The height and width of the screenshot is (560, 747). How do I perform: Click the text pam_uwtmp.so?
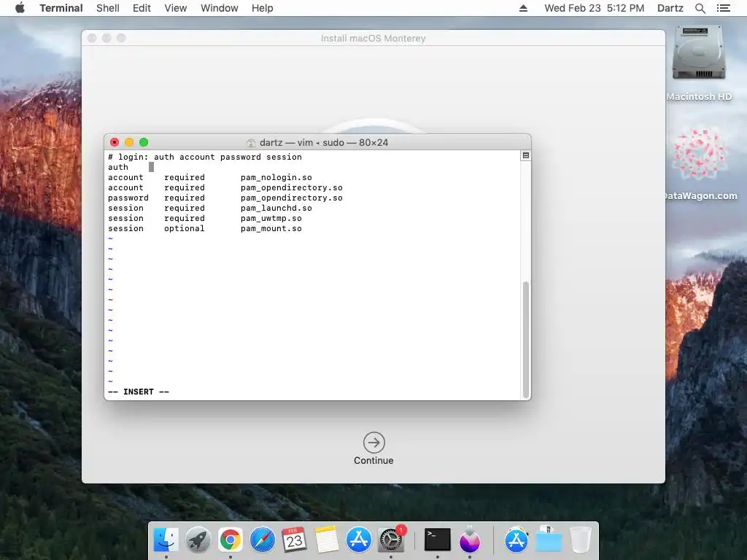point(271,219)
